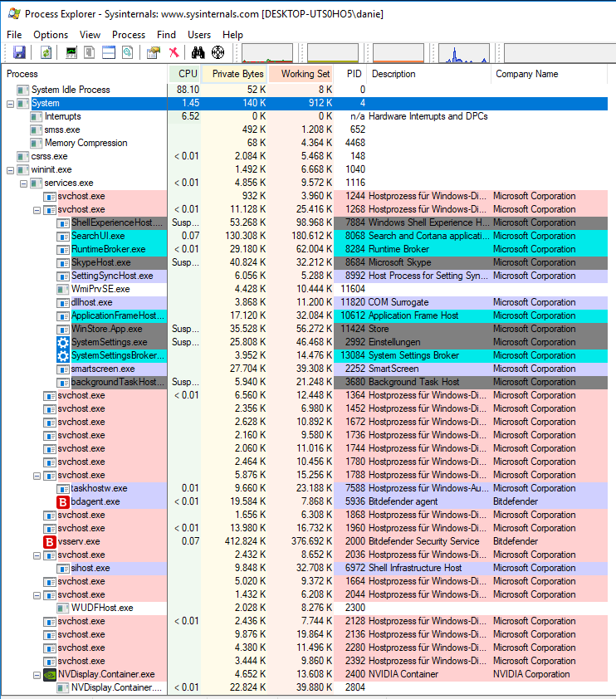The width and height of the screenshot is (616, 699).
Task: Click the icon next to csrss.exe
Action: pos(22,157)
